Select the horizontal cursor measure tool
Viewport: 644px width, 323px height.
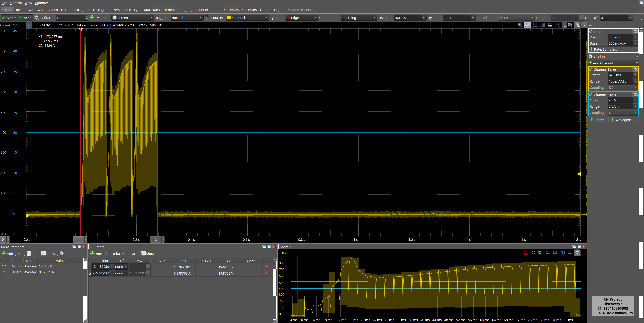pyautogui.click(x=535, y=25)
